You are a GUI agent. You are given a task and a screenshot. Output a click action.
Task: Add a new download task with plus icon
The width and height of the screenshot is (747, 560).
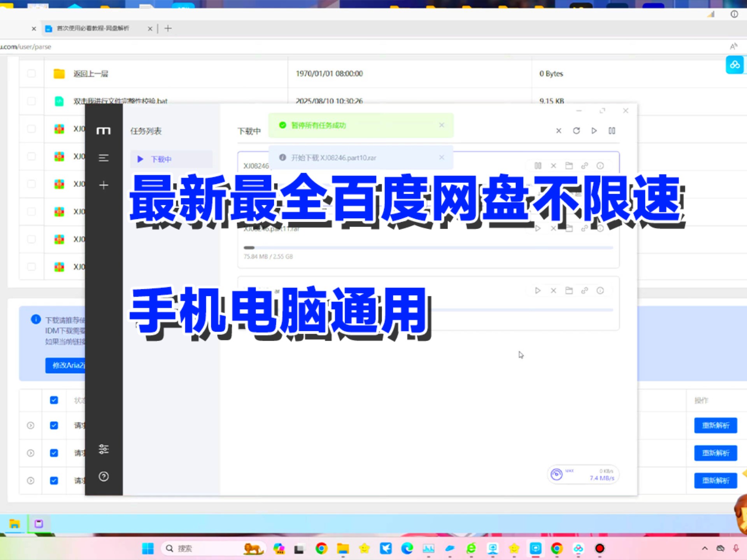tap(103, 185)
